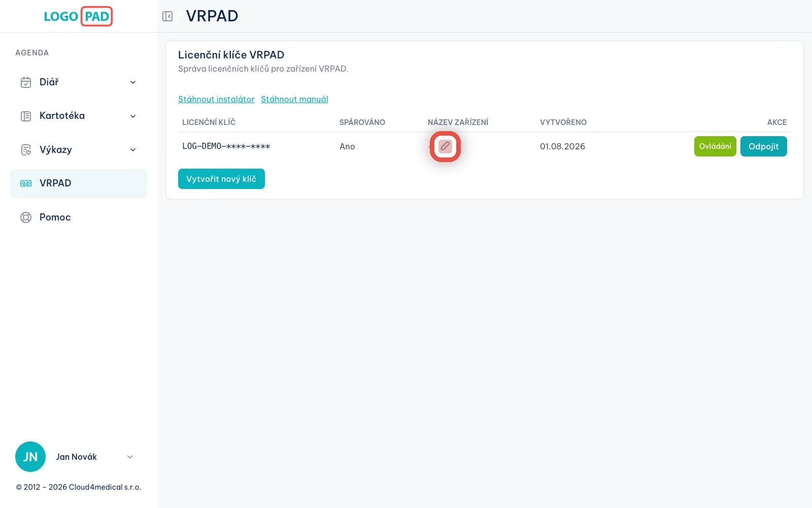Click the Pomoc lifebuoy icon

point(26,217)
